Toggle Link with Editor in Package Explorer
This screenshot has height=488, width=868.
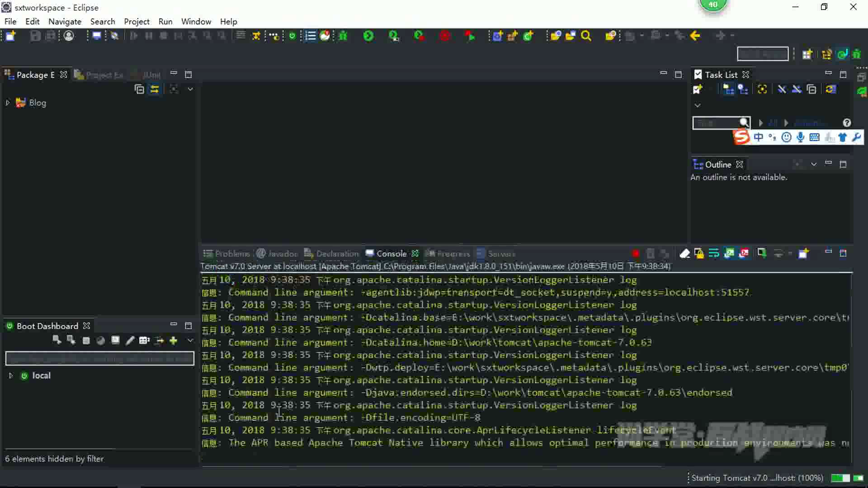tap(155, 89)
